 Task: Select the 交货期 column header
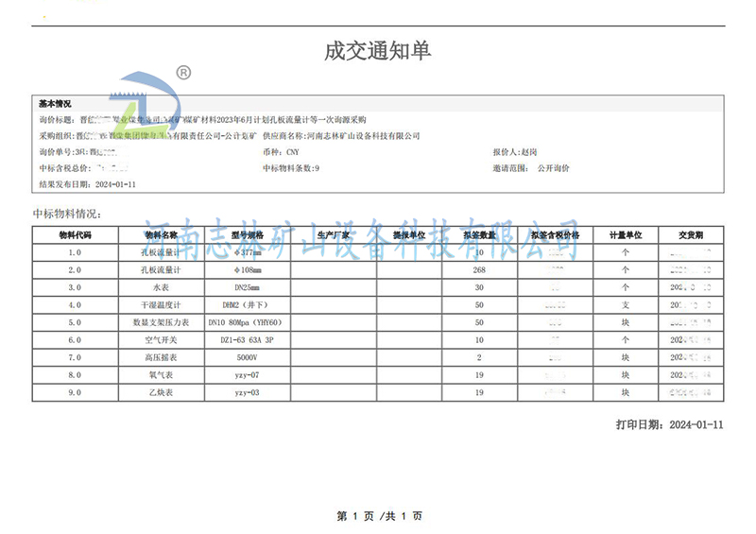pyautogui.click(x=691, y=235)
